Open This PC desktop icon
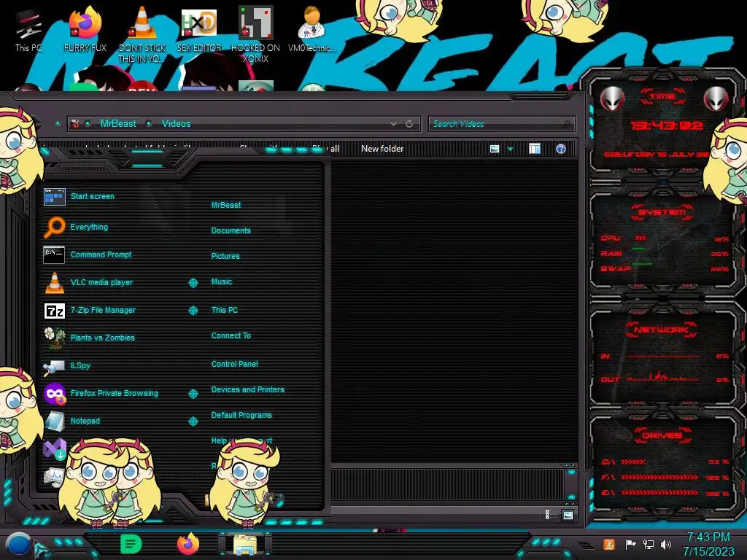747x560 pixels. pyautogui.click(x=28, y=31)
